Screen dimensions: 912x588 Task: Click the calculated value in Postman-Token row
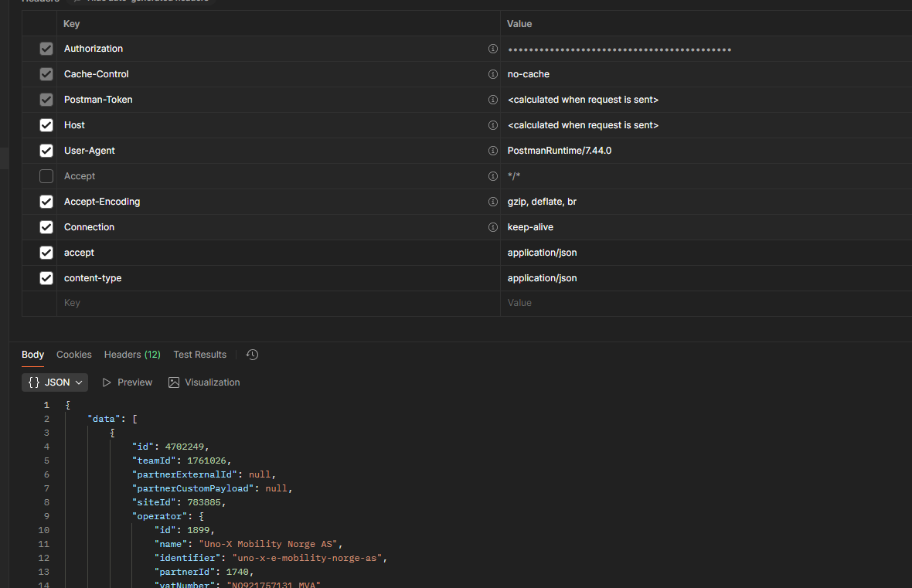pyautogui.click(x=583, y=100)
